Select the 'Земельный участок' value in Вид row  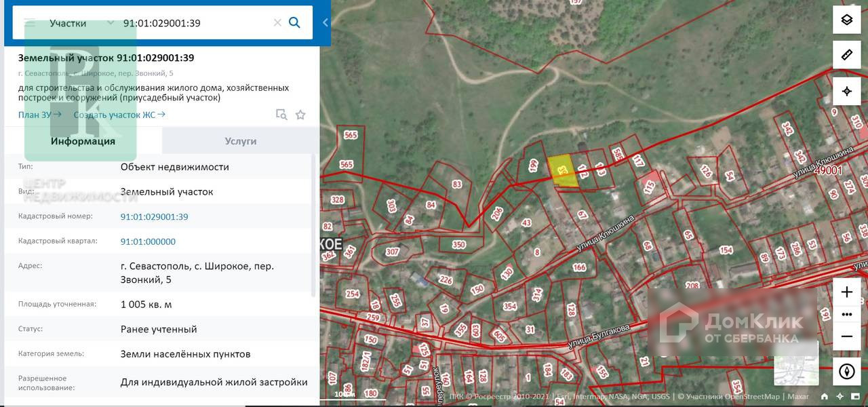click(167, 192)
